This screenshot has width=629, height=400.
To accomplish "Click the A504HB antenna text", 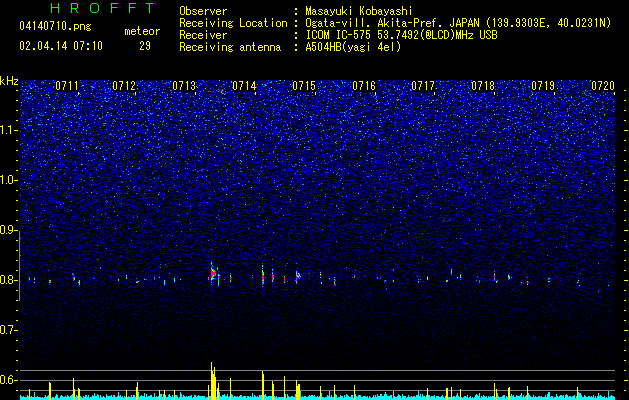I will [x=353, y=47].
